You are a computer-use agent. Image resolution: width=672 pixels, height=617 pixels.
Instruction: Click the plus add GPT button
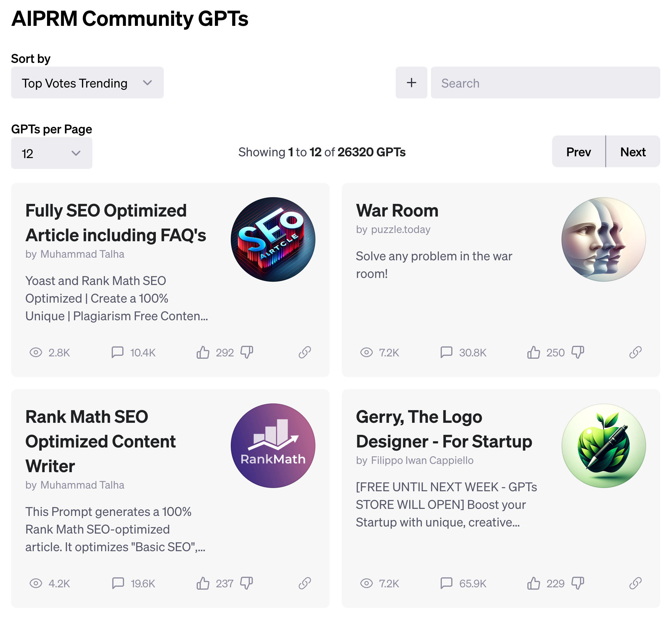pyautogui.click(x=411, y=83)
